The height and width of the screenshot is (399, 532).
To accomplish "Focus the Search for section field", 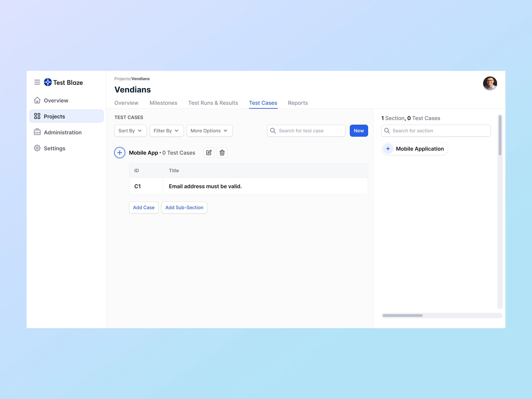I will click(x=436, y=131).
